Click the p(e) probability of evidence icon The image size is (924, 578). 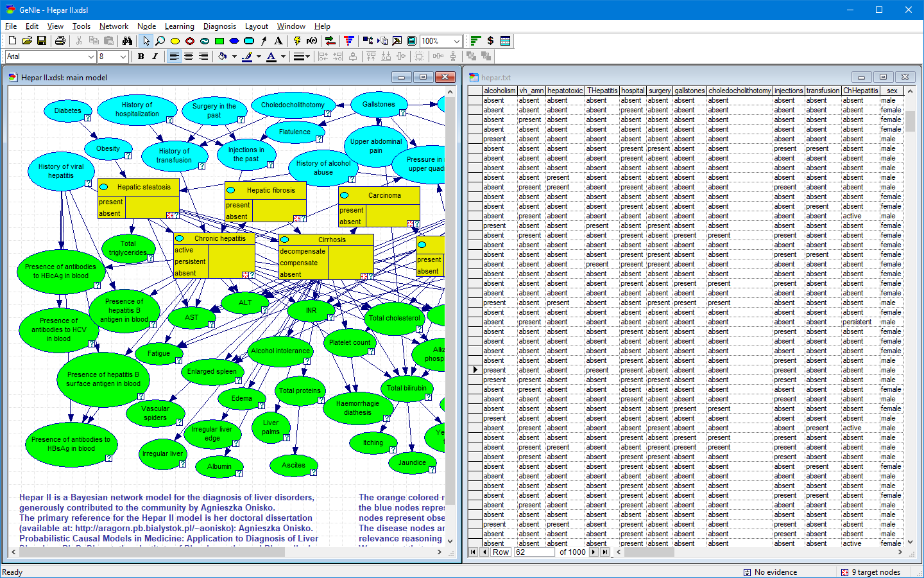click(x=312, y=40)
